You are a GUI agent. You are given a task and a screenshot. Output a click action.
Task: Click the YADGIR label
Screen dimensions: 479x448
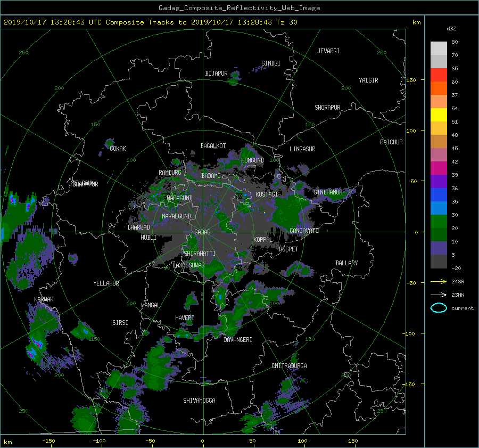click(x=368, y=80)
